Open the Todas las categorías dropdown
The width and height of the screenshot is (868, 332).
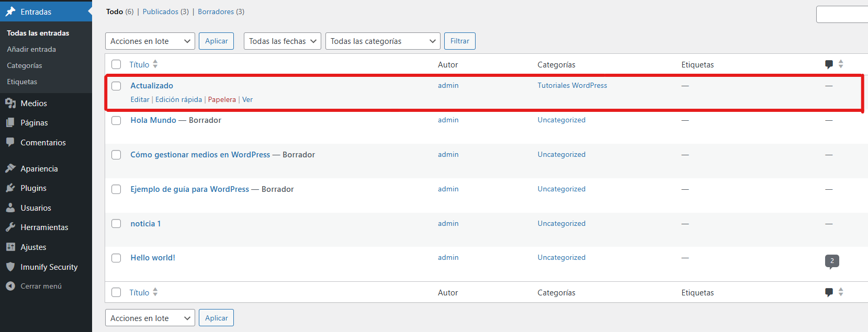pyautogui.click(x=382, y=41)
